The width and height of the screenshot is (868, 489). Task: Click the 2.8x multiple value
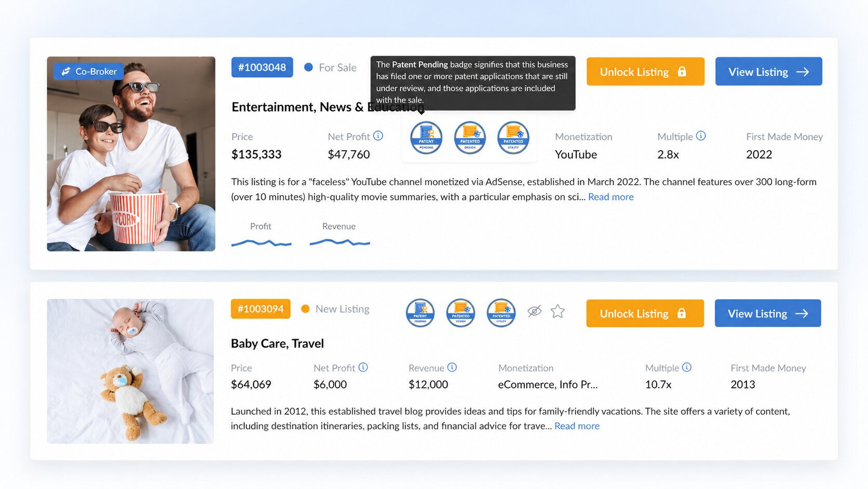point(668,154)
